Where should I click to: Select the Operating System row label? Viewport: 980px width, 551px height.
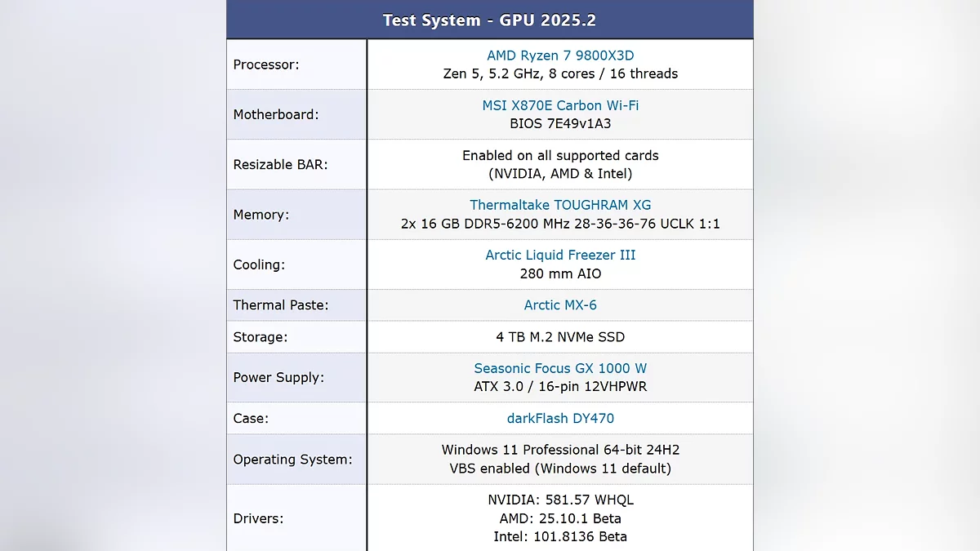point(292,460)
